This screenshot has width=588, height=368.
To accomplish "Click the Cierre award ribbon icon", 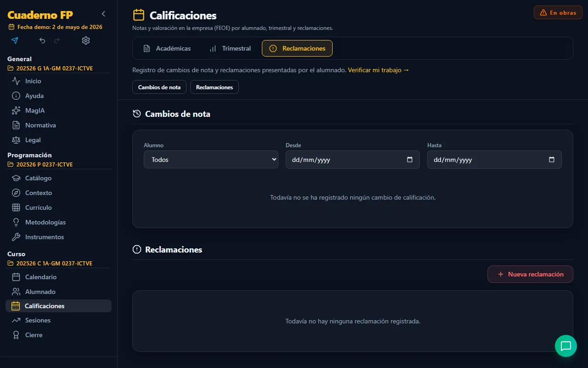I will pos(16,335).
